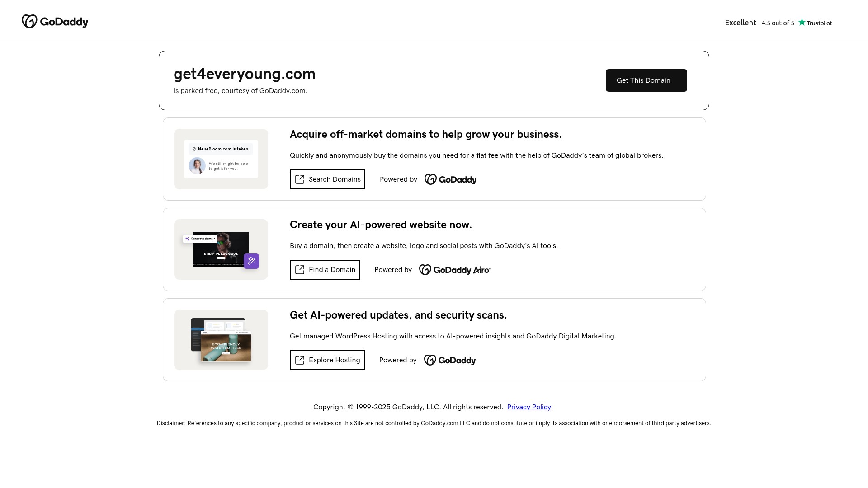Click the purple magic wand icon
Screen dimensions: 868x488
point(251,261)
